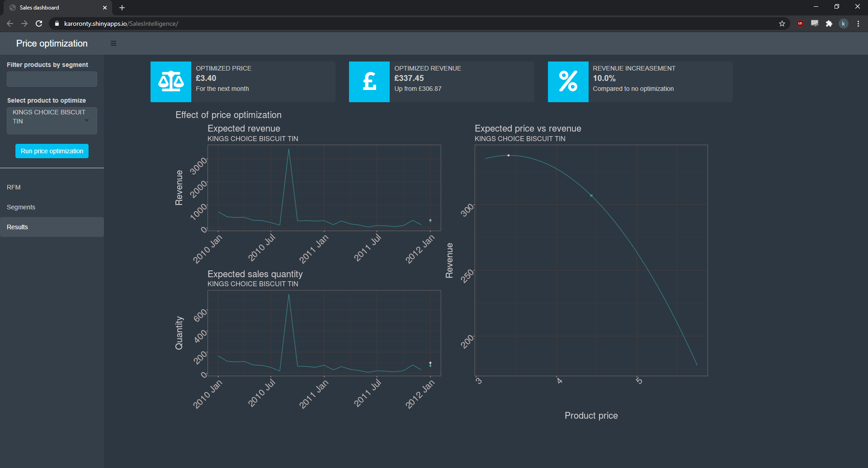This screenshot has height=468, width=868.
Task: Click the 'Effect of price optimization' heading
Action: tap(228, 115)
